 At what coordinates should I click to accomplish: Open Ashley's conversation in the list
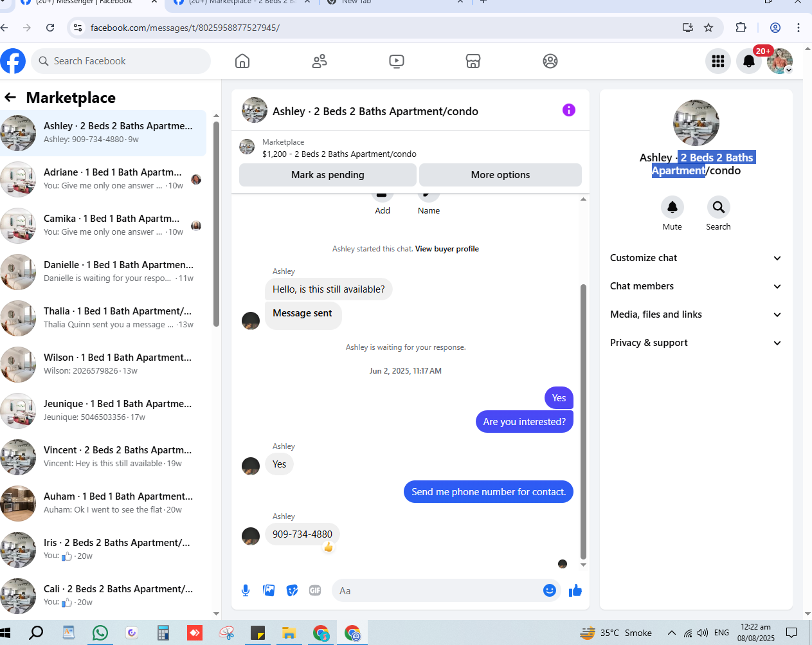pos(104,133)
